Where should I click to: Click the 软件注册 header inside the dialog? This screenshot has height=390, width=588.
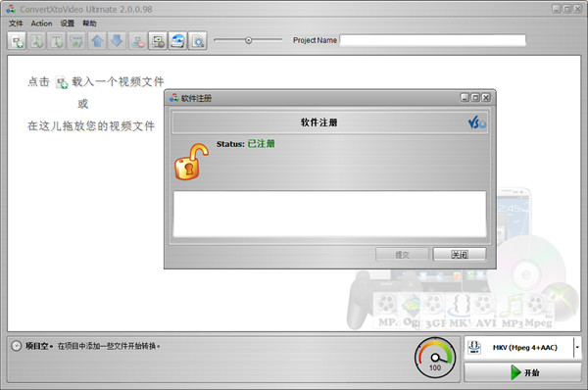[x=318, y=122]
